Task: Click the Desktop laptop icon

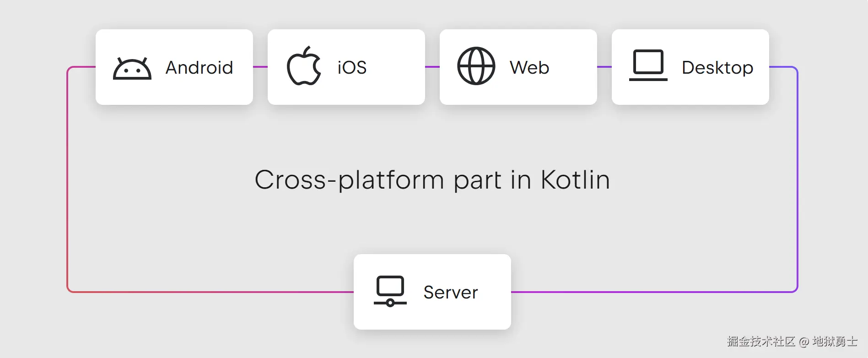Action: coord(648,65)
